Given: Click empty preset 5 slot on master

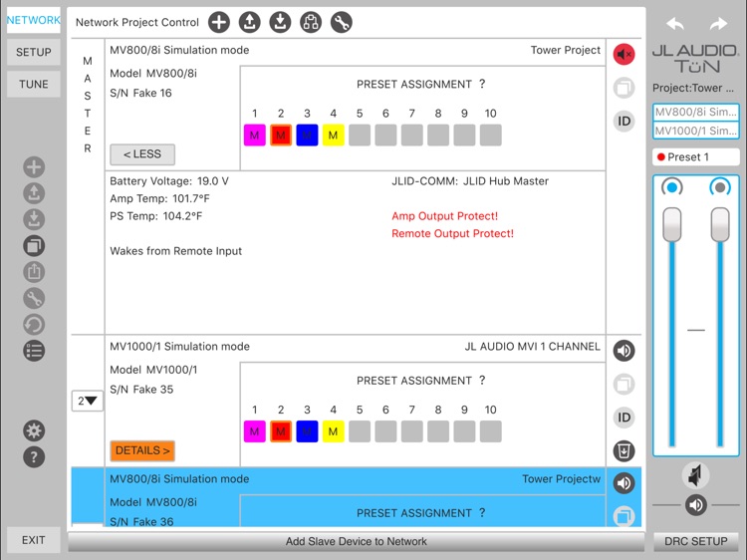Looking at the screenshot, I should click(360, 135).
